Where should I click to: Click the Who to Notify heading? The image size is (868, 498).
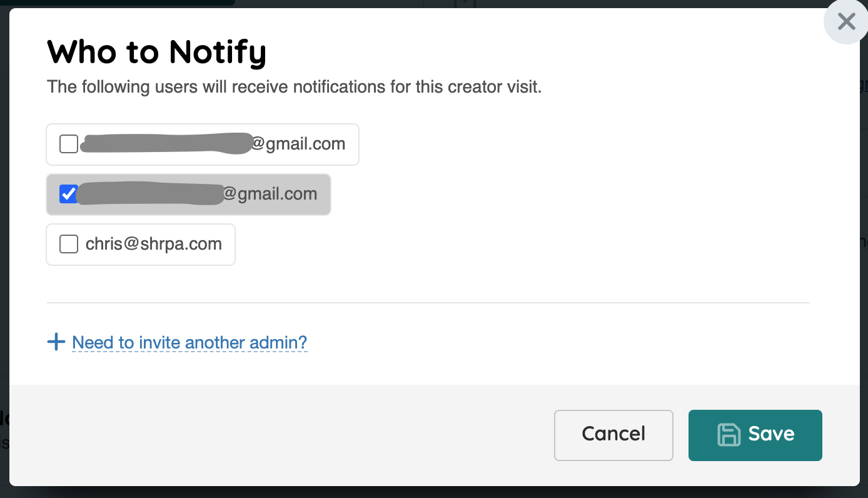coord(156,52)
